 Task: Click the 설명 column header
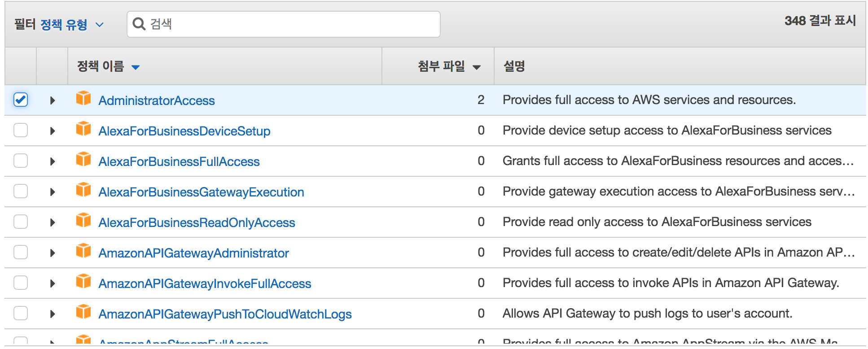click(514, 66)
